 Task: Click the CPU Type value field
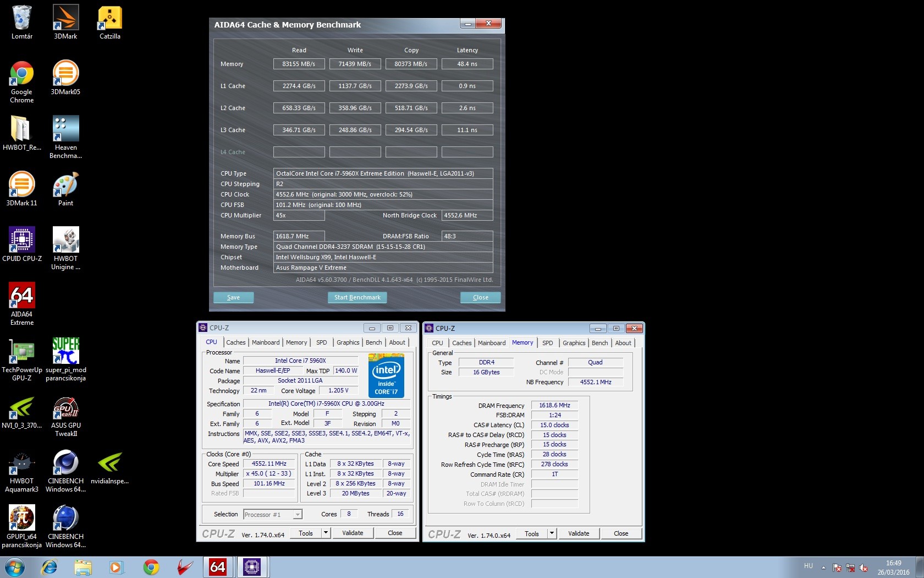[383, 173]
